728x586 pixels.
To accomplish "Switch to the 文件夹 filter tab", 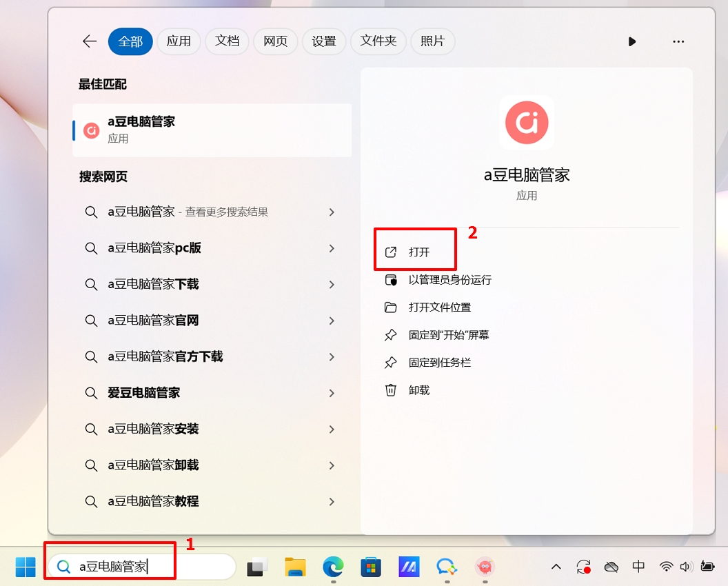I will [x=378, y=41].
